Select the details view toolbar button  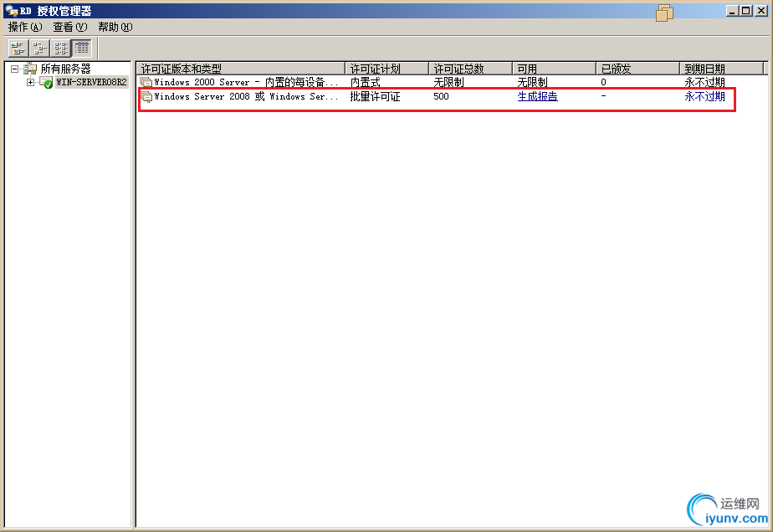[x=82, y=48]
